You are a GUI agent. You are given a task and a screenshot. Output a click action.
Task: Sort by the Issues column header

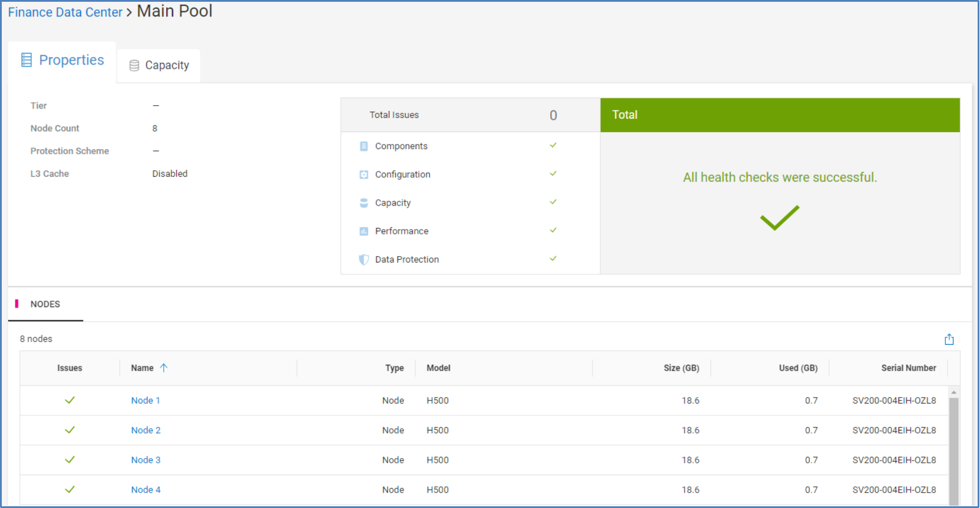[70, 368]
